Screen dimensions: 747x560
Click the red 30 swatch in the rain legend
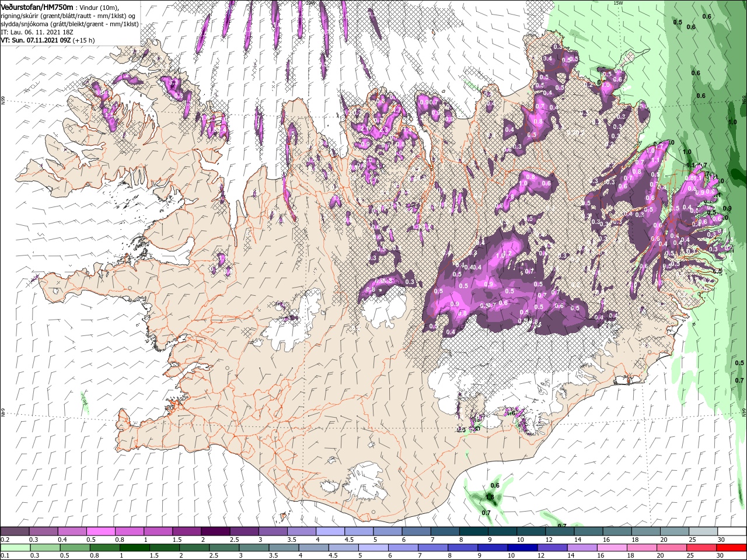point(732,548)
